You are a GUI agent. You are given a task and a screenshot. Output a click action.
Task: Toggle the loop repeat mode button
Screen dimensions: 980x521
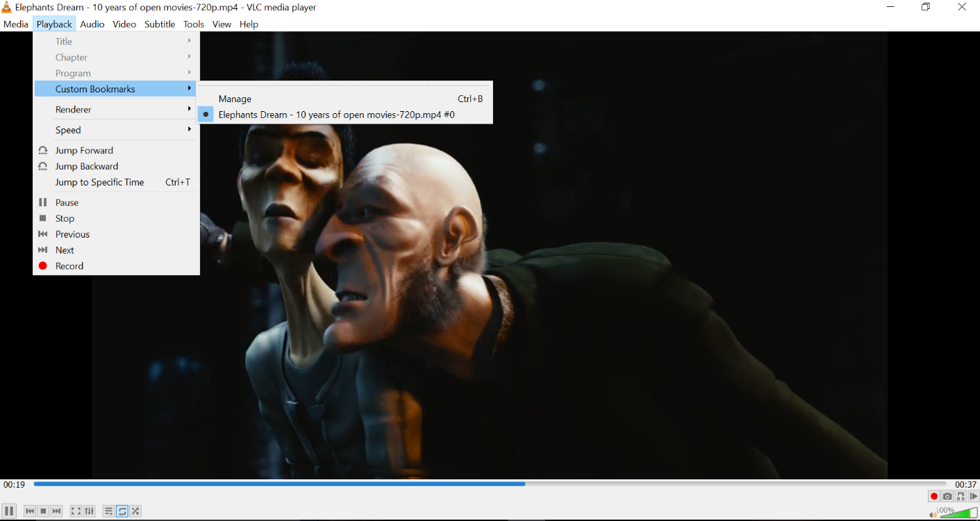coord(122,511)
